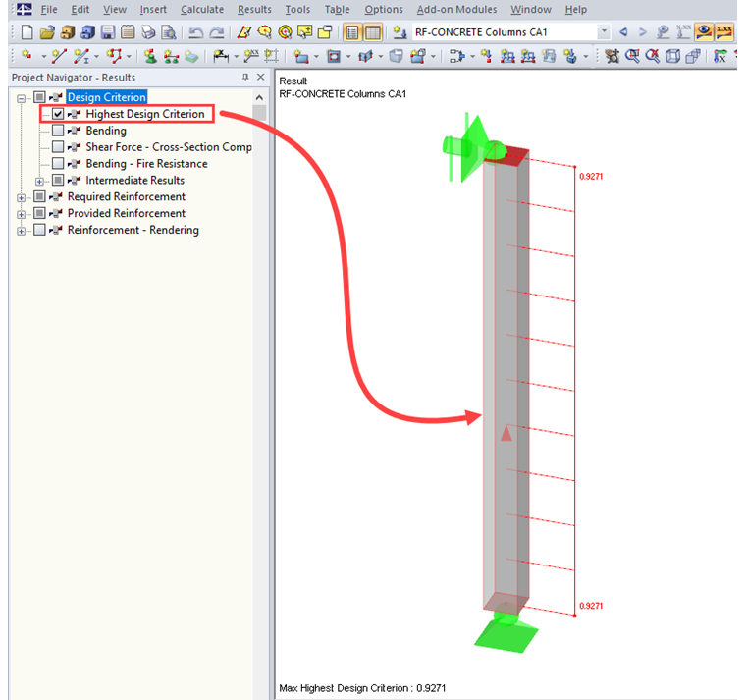Open the New Node tool dropdown arrow
Screen dimensions: 746x700
[x=44, y=57]
